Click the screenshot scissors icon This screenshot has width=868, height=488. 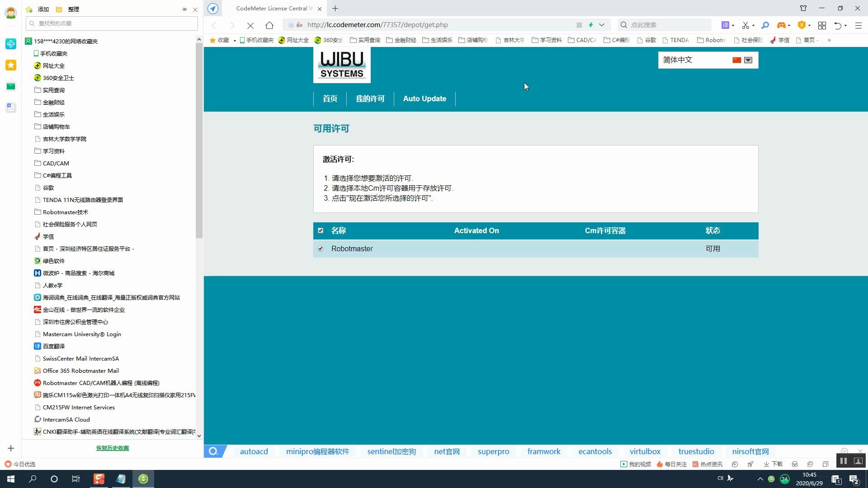pyautogui.click(x=745, y=25)
